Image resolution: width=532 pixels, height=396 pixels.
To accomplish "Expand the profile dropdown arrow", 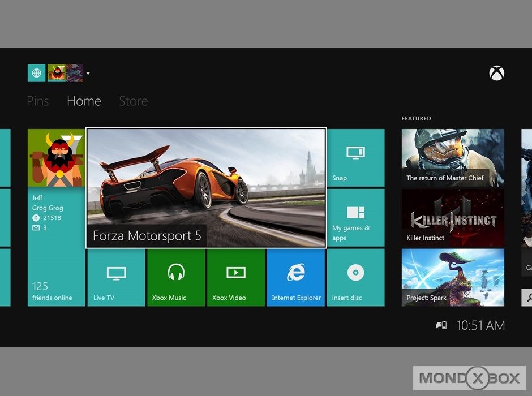I will 88,73.
